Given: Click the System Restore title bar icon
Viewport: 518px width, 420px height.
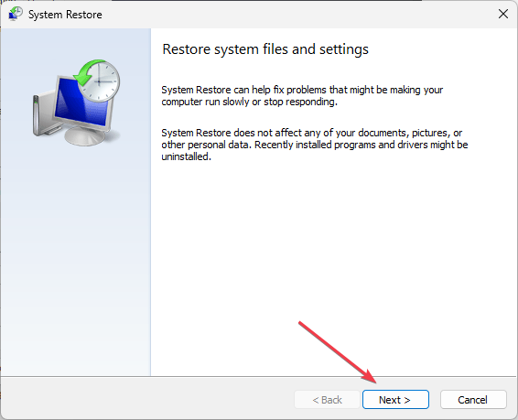Looking at the screenshot, I should pos(15,14).
